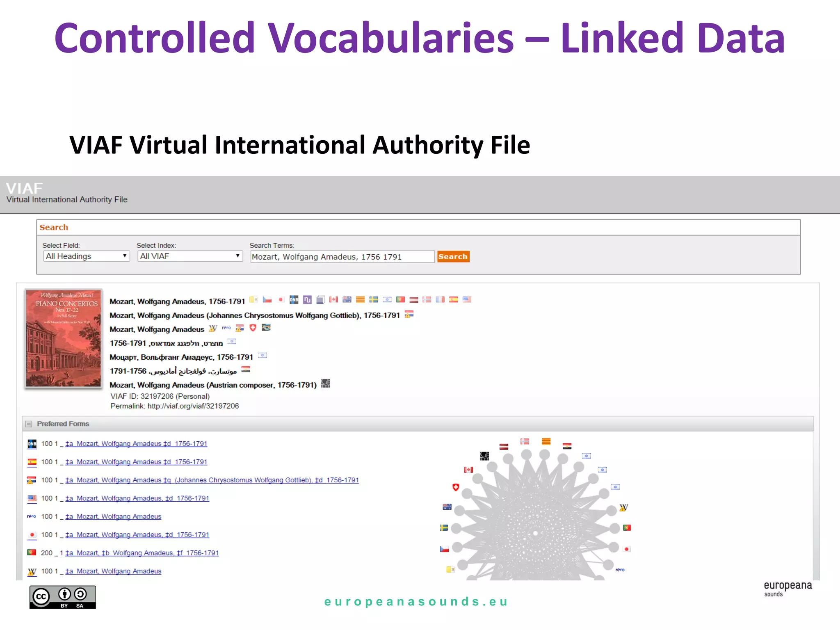
Task: Collapse the Preferred Forms section
Action: [29, 424]
